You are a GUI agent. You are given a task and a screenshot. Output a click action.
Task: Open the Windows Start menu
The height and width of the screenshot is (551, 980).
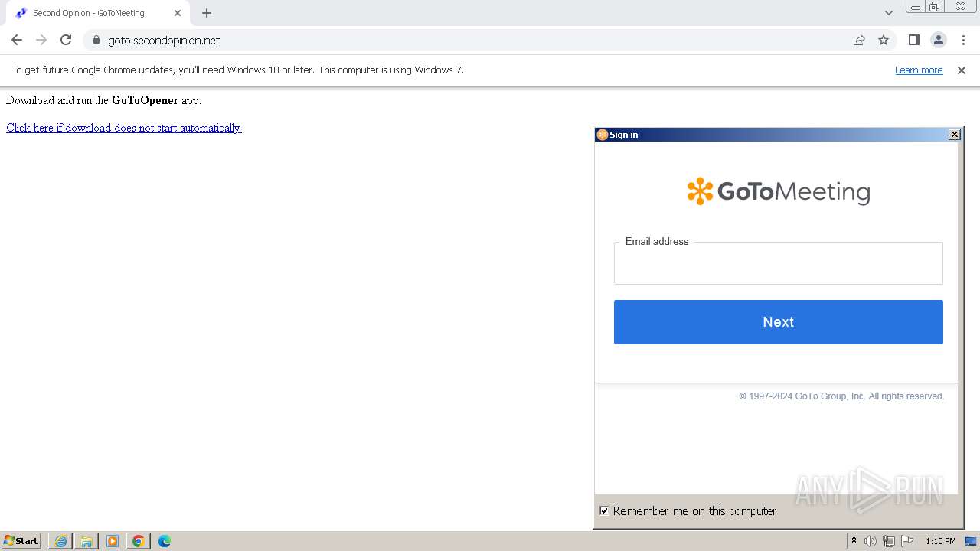(x=21, y=541)
